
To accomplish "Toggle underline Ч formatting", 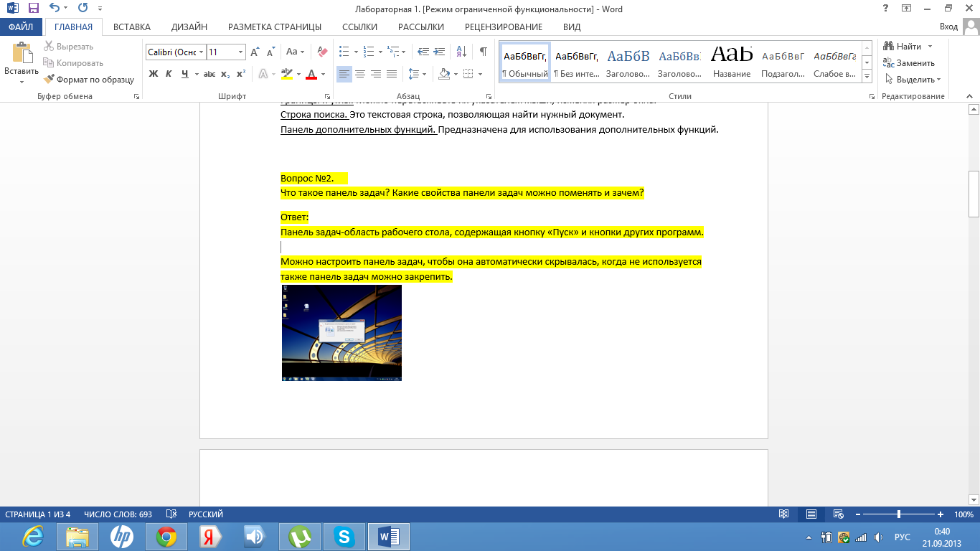I will 185,74.
